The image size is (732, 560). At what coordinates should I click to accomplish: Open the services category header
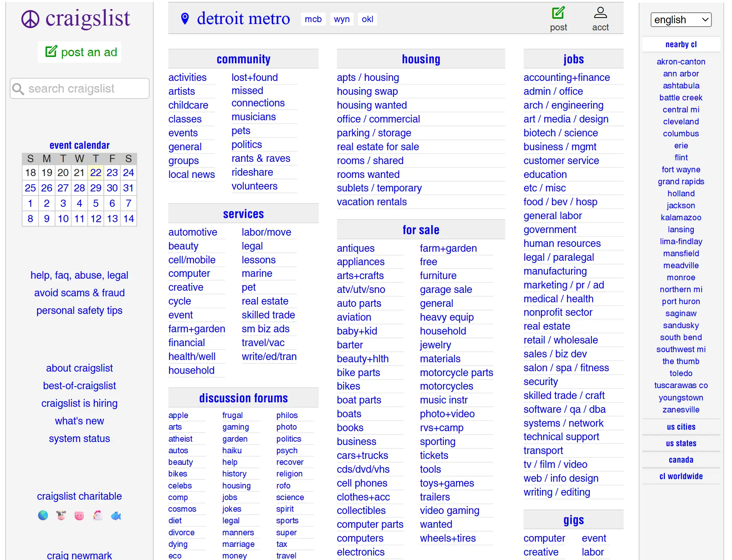[x=243, y=214]
